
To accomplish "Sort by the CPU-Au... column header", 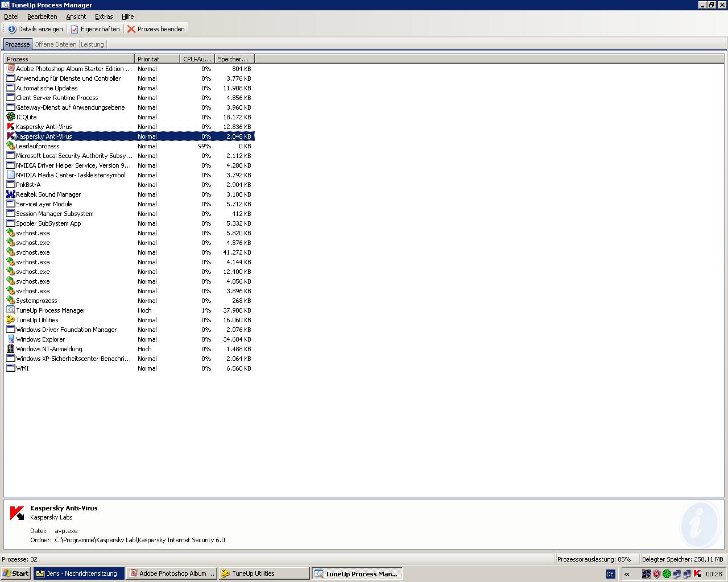I will (x=197, y=59).
